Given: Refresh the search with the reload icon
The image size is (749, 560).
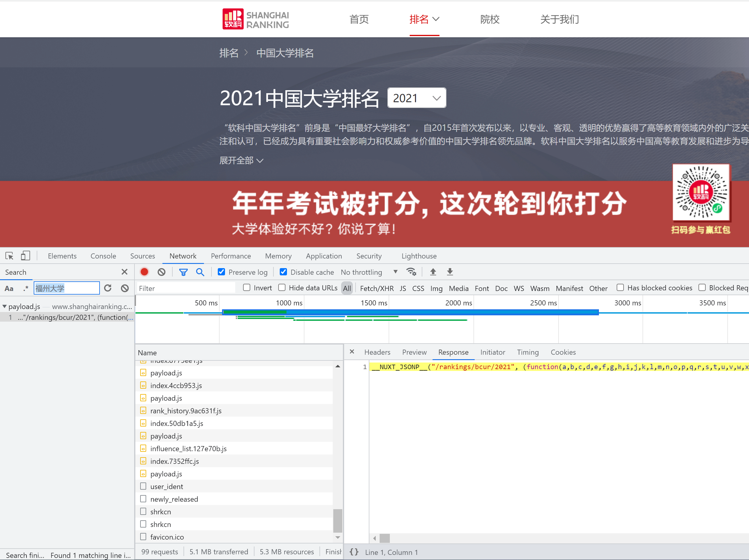Looking at the screenshot, I should (x=108, y=288).
